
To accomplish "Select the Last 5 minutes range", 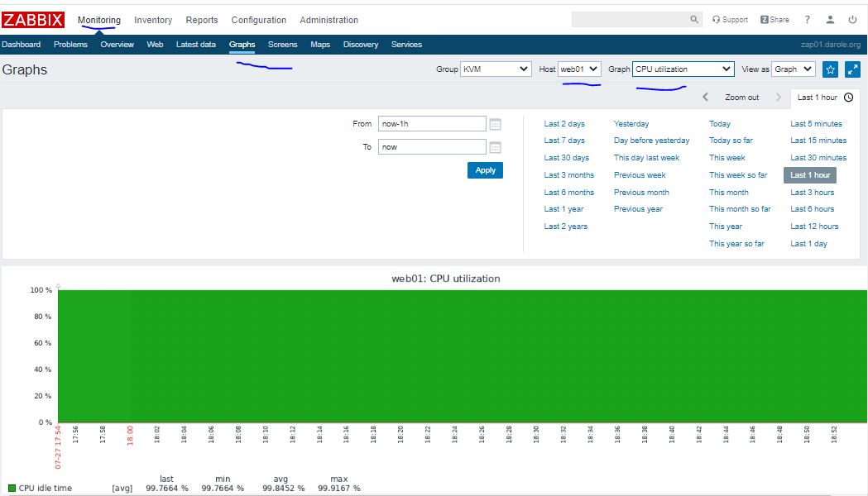I will 816,124.
